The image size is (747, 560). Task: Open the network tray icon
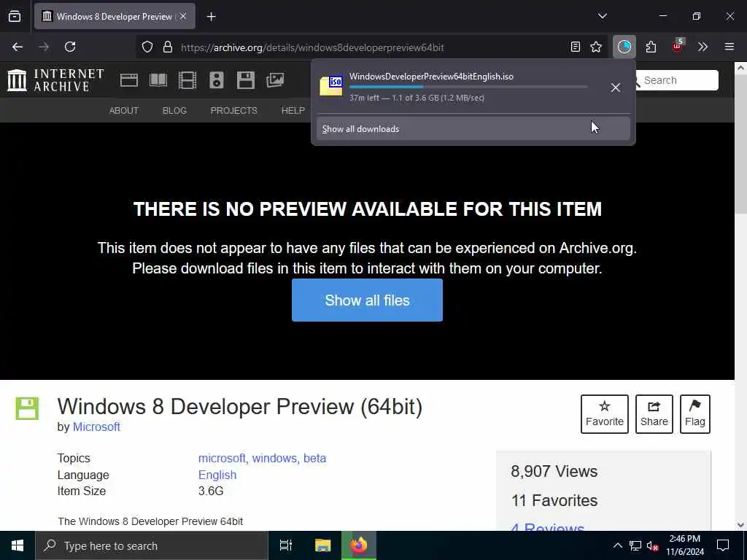click(635, 545)
